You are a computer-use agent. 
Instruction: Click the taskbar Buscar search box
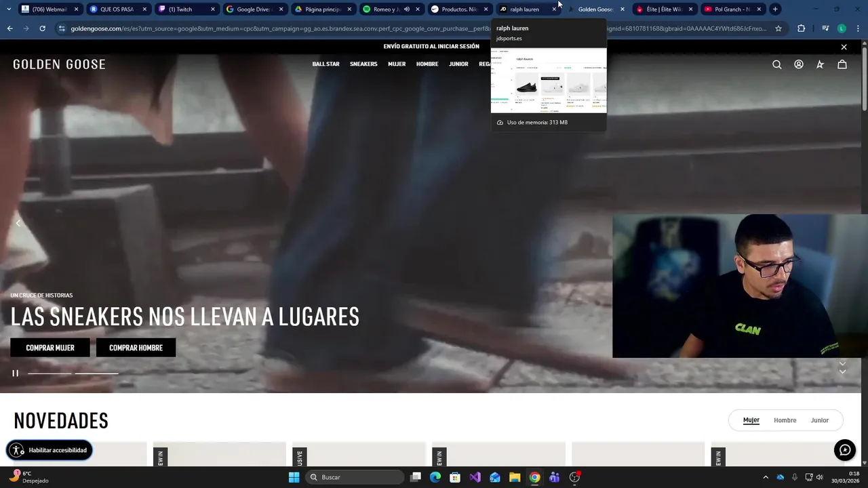pyautogui.click(x=353, y=477)
